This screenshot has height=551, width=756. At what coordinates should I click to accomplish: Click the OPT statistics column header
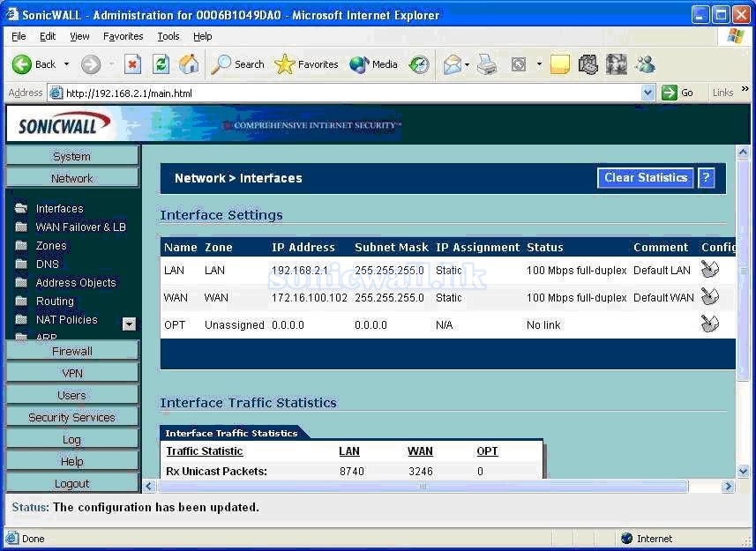(487, 451)
